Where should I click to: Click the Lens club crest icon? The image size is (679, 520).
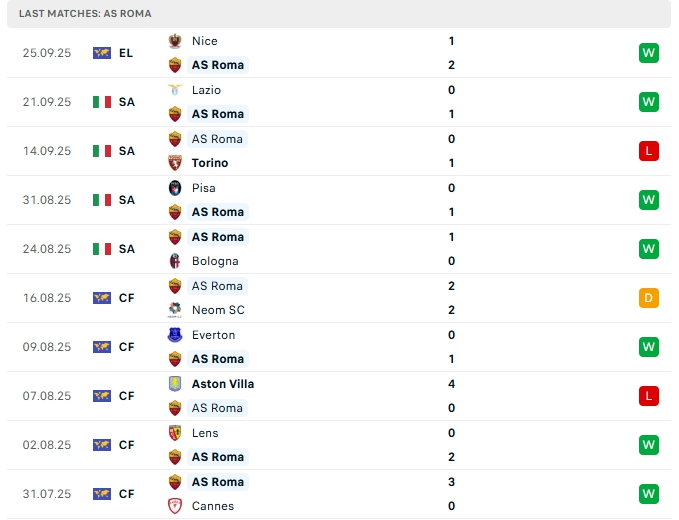175,433
